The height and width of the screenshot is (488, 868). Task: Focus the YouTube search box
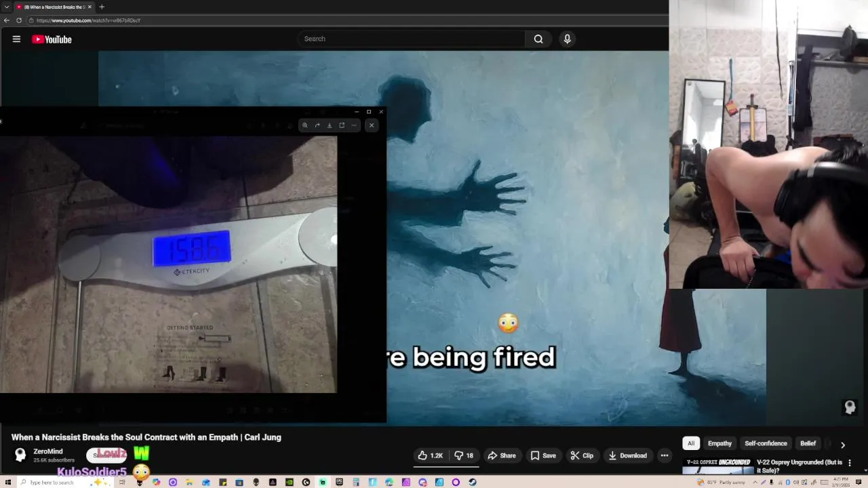click(x=412, y=39)
